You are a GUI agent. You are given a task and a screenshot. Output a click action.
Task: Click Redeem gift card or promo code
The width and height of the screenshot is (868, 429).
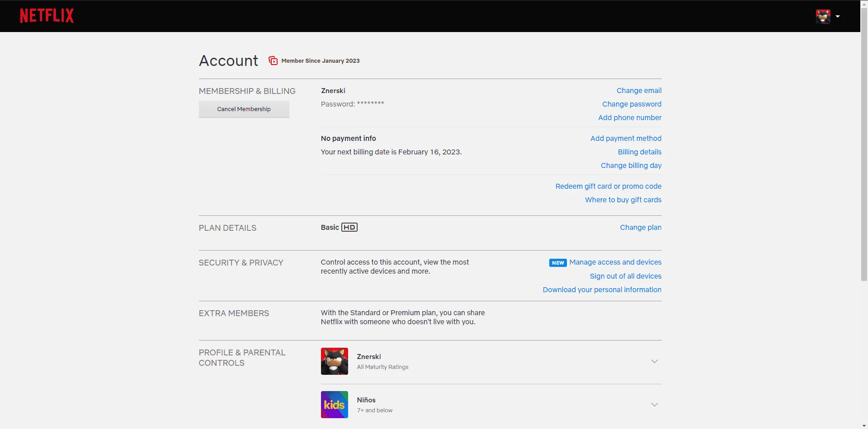tap(609, 186)
